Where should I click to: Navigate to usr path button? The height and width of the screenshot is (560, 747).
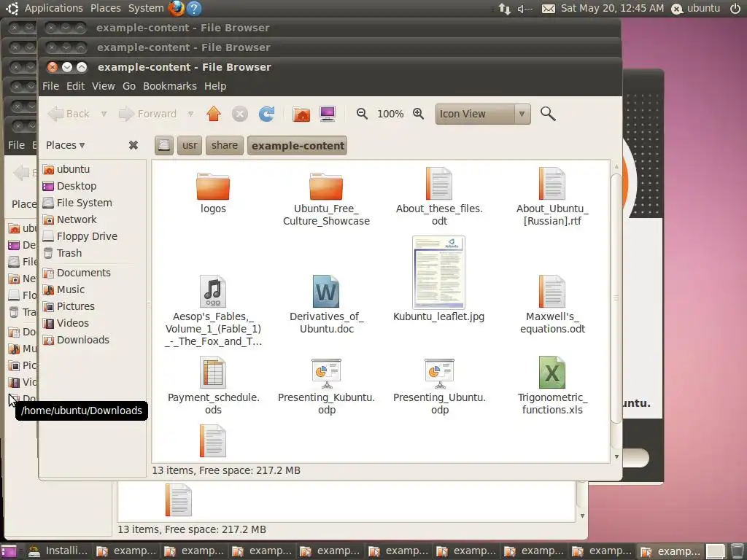tap(190, 145)
